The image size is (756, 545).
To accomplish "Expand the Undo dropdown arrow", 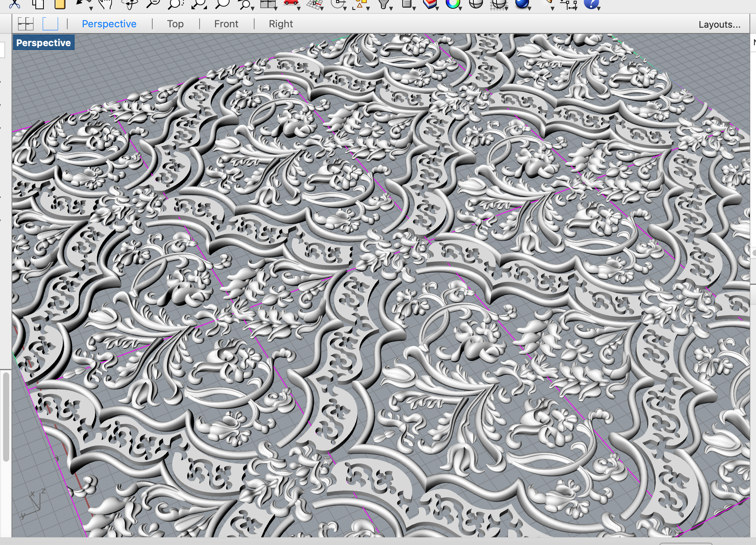I will (91, 8).
